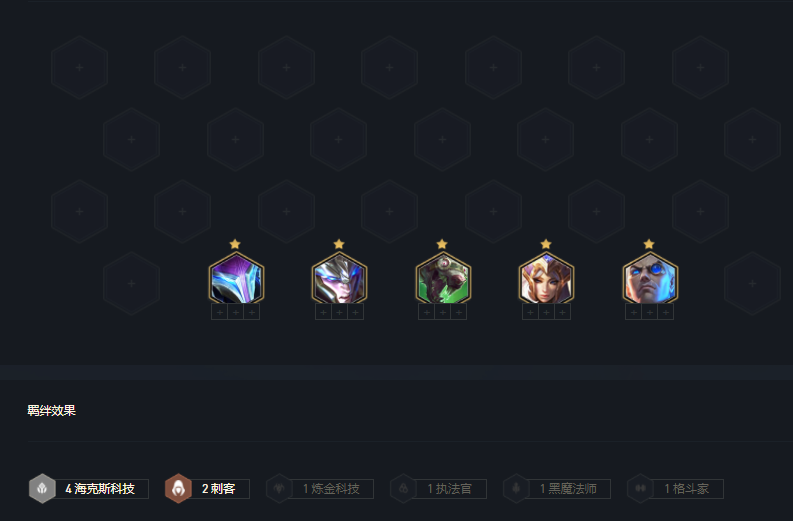793x521 pixels.
Task: Toggle star level above the Twitch portrait
Action: point(442,244)
